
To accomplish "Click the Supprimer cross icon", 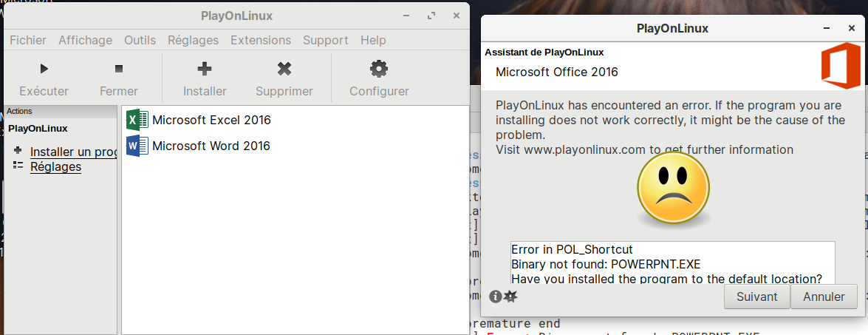I will click(284, 70).
